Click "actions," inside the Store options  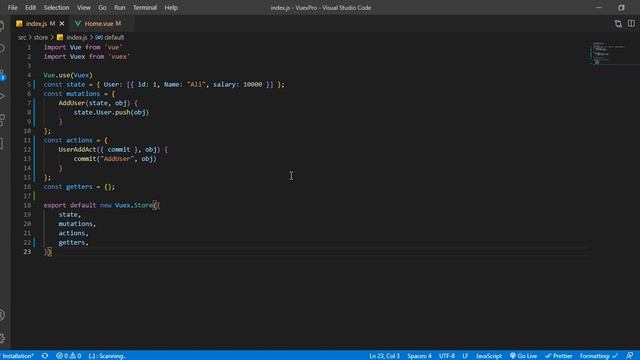[73, 233]
